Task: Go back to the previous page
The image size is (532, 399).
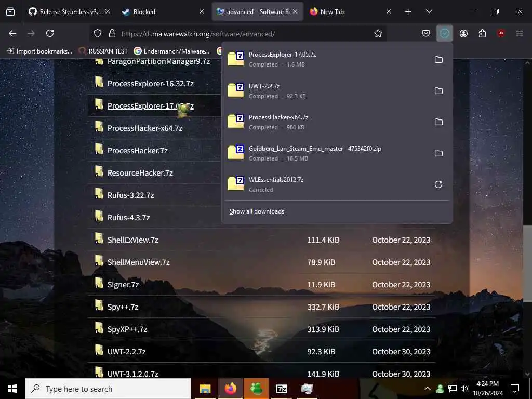Action: click(12, 33)
